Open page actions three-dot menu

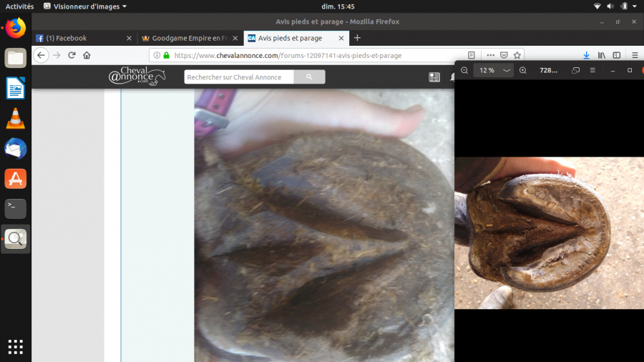(x=490, y=55)
